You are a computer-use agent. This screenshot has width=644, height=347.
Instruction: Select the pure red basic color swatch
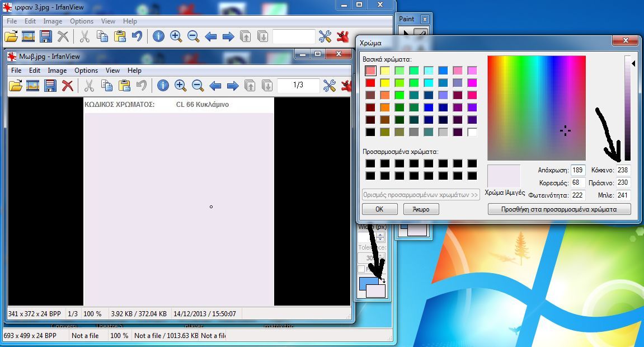(370, 83)
